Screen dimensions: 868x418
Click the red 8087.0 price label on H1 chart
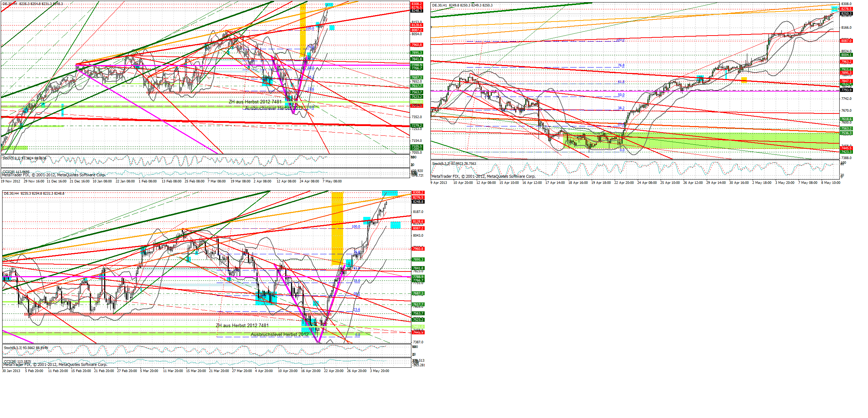846,41
